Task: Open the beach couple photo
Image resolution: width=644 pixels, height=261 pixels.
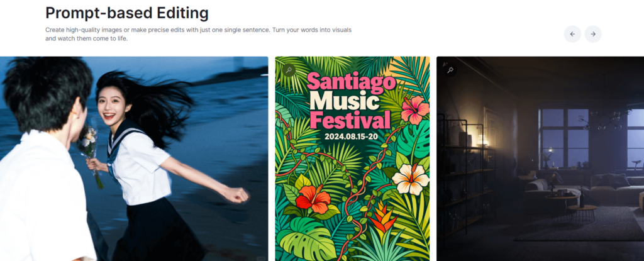Action: click(x=134, y=158)
